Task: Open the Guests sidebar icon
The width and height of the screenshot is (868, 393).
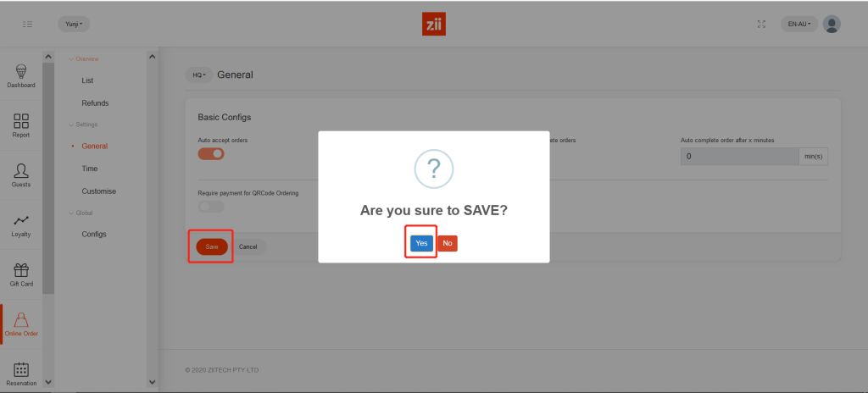Action: pos(21,174)
